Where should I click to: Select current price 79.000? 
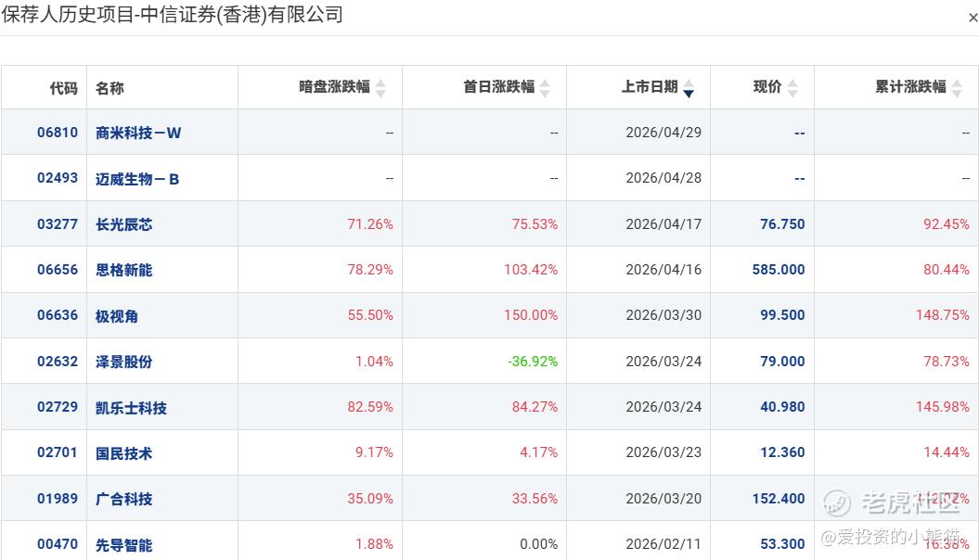coord(782,361)
